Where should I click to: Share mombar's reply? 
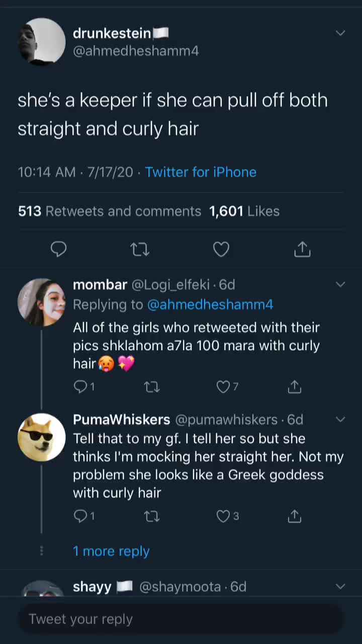click(x=294, y=386)
